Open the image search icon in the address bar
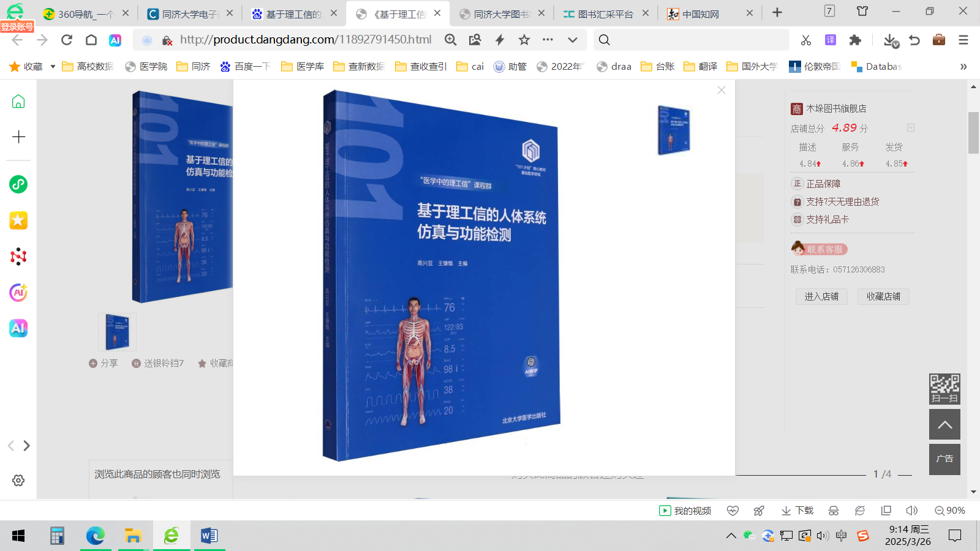 point(475,40)
